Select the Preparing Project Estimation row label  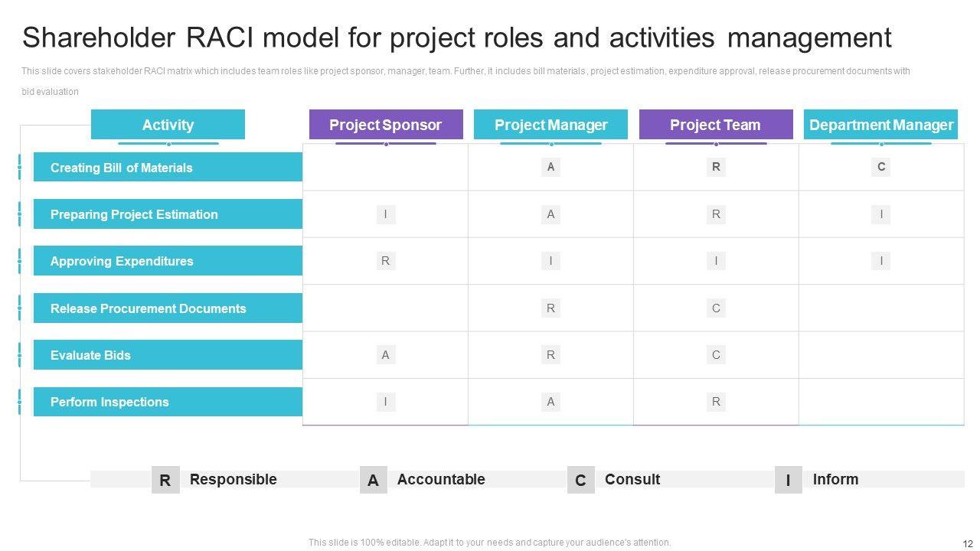168,214
